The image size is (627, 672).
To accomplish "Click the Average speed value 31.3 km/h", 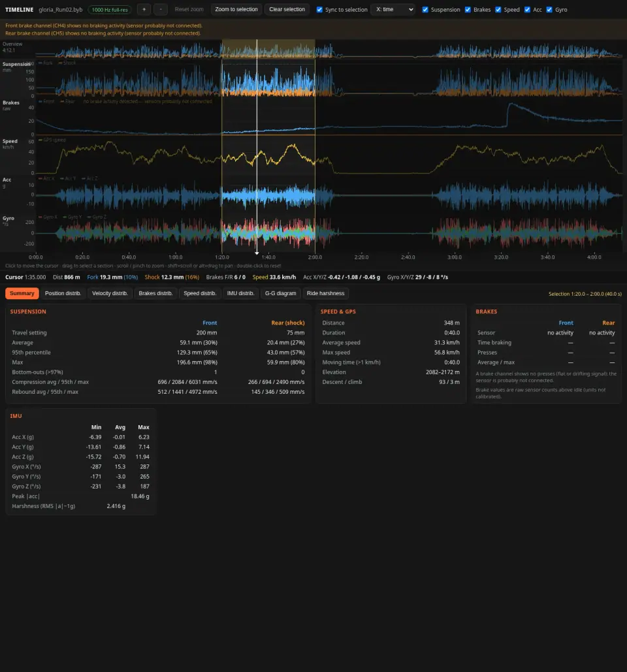I will click(x=447, y=343).
